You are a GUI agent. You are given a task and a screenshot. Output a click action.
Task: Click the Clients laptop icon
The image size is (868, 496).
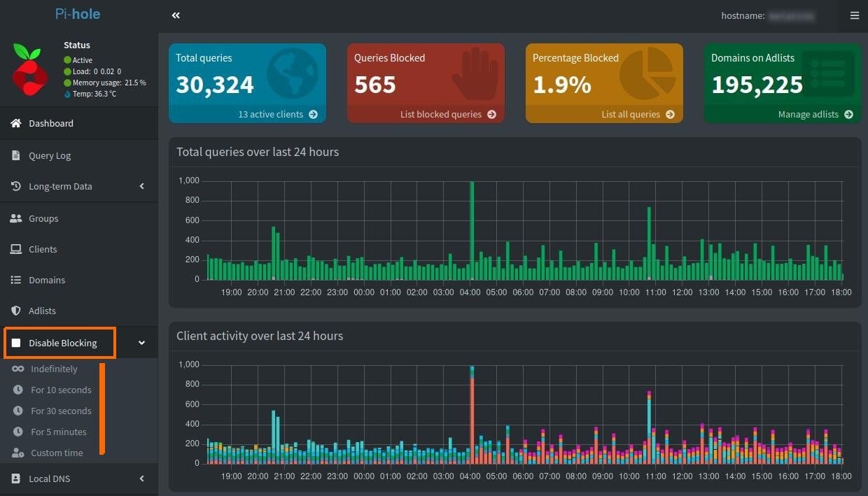point(15,249)
